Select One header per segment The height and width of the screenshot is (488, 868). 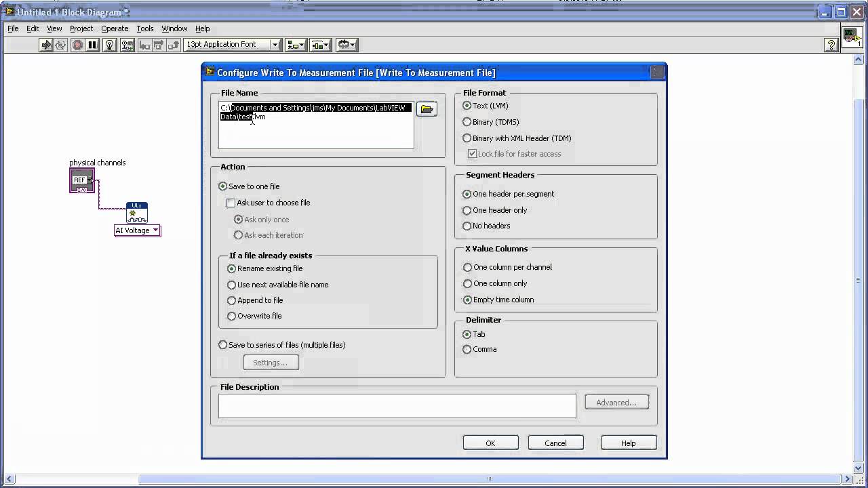[x=509, y=194]
